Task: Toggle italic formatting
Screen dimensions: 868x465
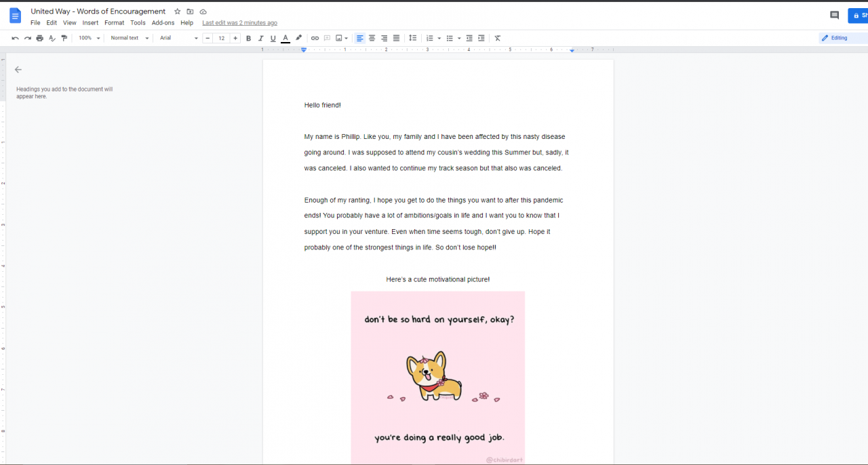Action: pos(260,38)
